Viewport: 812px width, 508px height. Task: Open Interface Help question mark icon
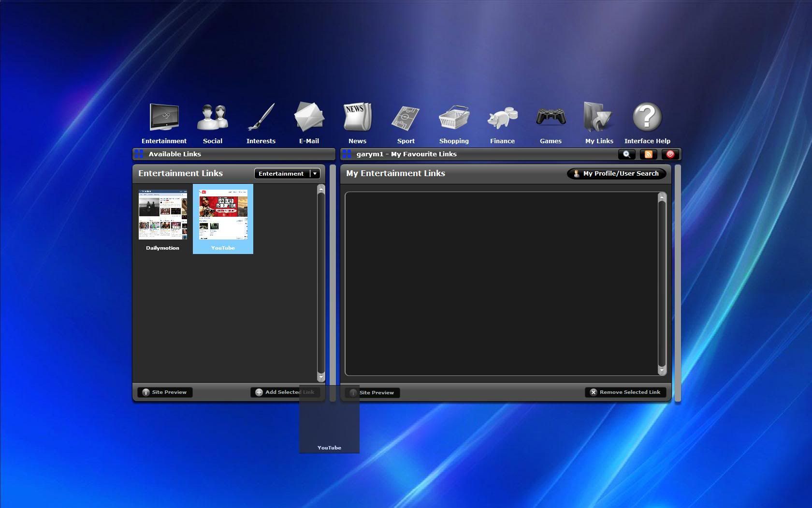pyautogui.click(x=647, y=117)
